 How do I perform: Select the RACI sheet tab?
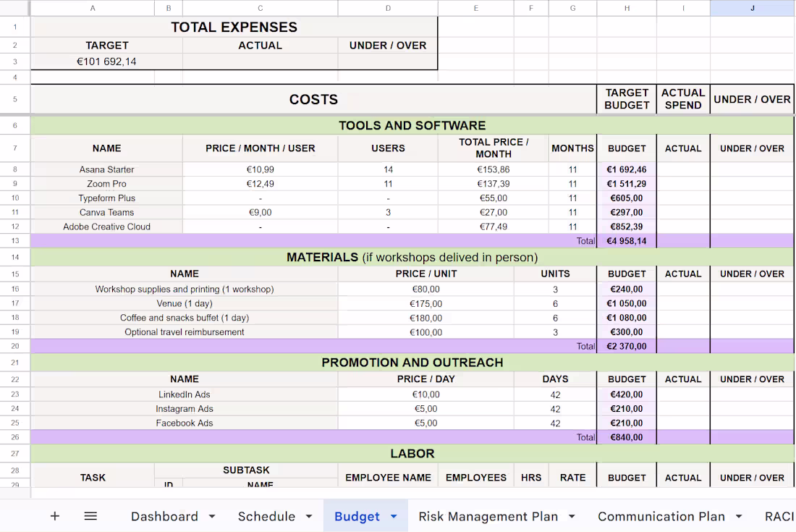(781, 516)
